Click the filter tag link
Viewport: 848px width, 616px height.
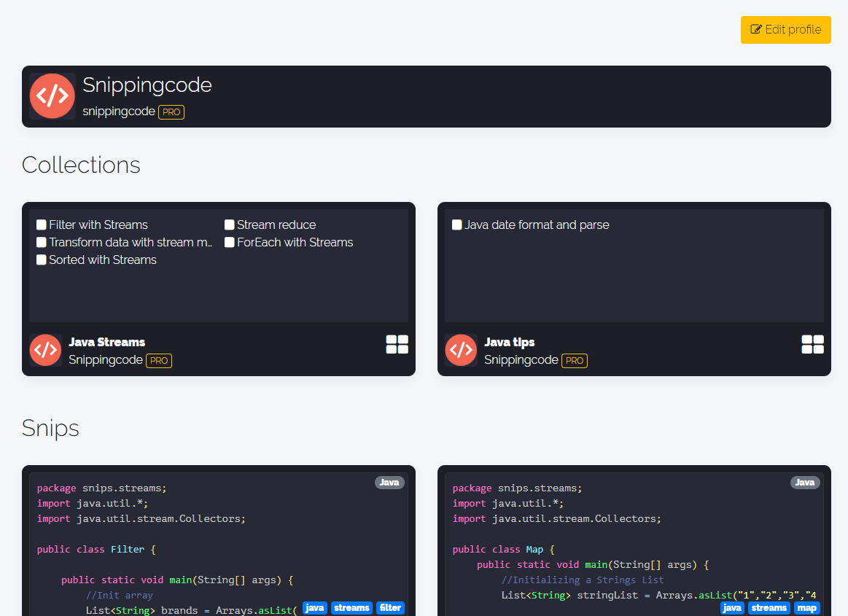(390, 607)
